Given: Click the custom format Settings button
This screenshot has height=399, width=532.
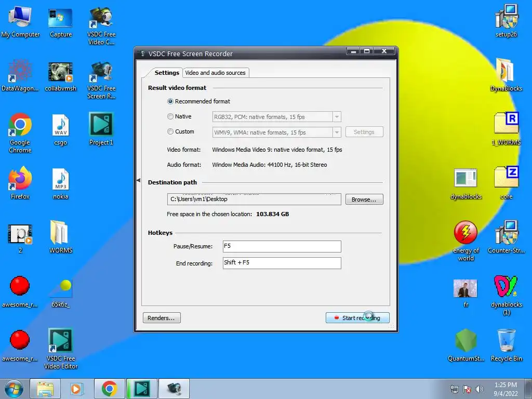Looking at the screenshot, I should [x=364, y=132].
